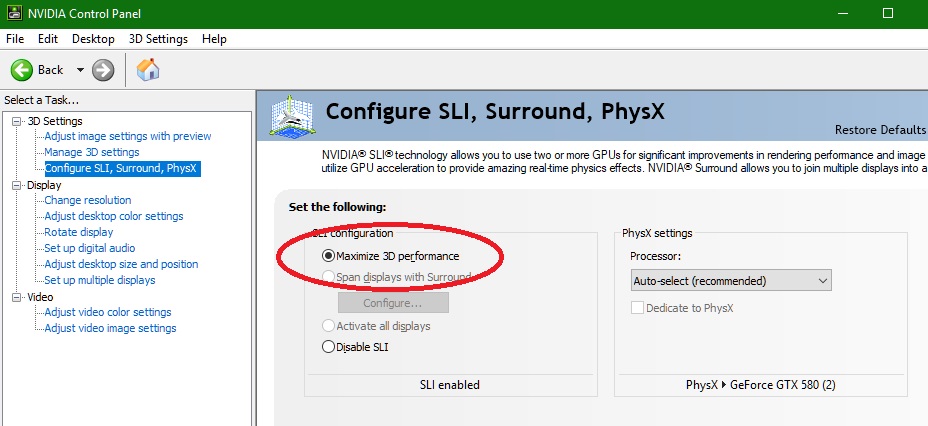This screenshot has width=928, height=426.
Task: Click the SLI enabled status text
Action: click(450, 385)
